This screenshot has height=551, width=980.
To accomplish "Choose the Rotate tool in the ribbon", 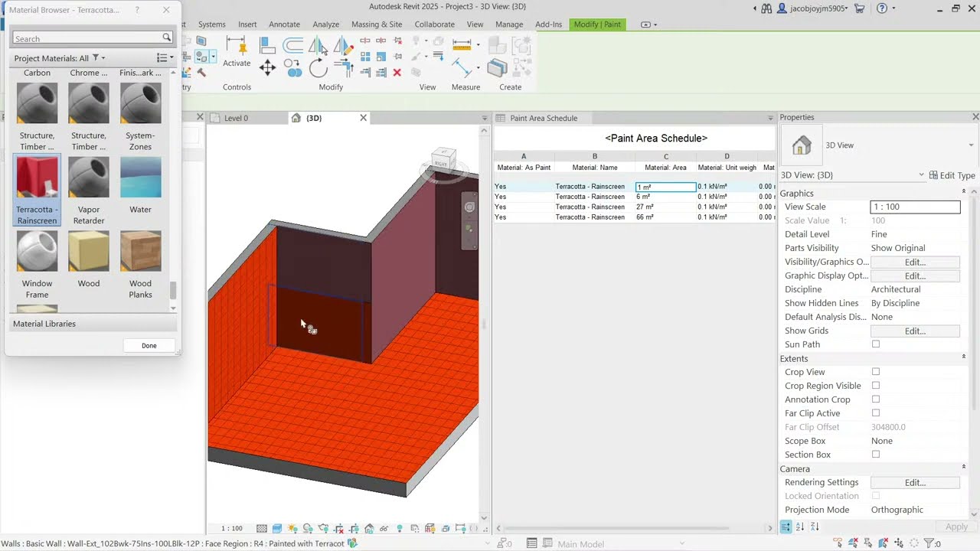I will (318, 69).
